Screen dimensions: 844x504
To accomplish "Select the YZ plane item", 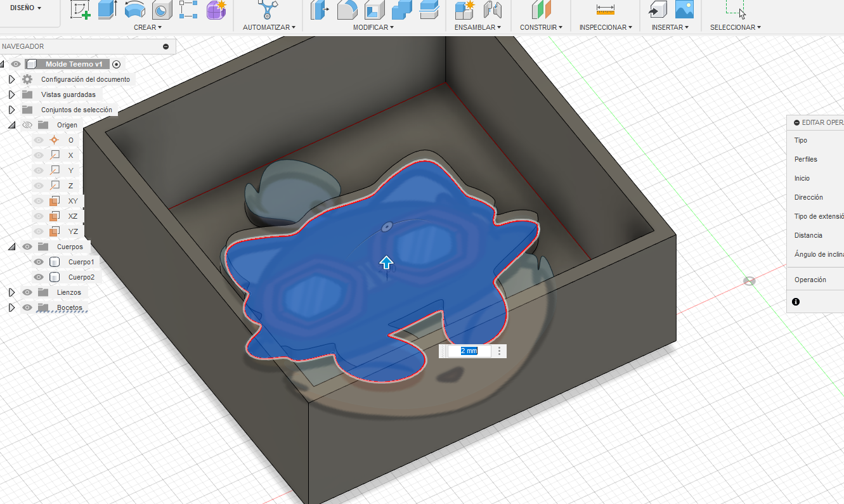I will coord(74,231).
